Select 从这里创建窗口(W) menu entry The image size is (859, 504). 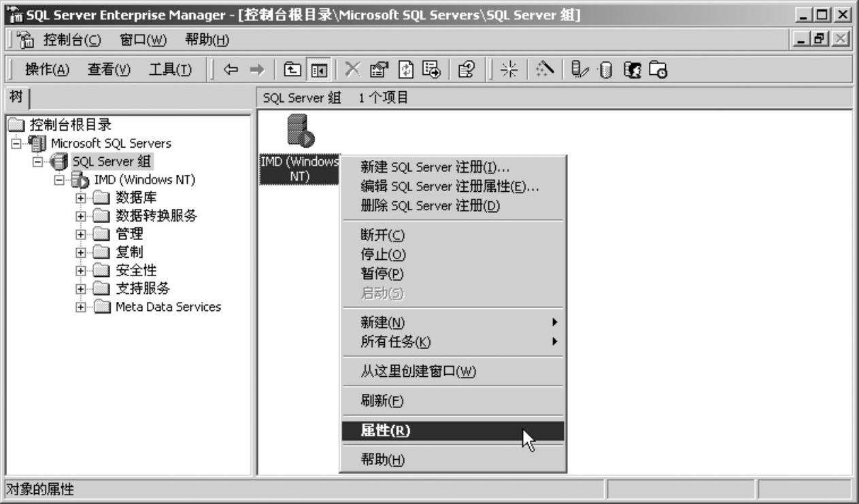453,371
